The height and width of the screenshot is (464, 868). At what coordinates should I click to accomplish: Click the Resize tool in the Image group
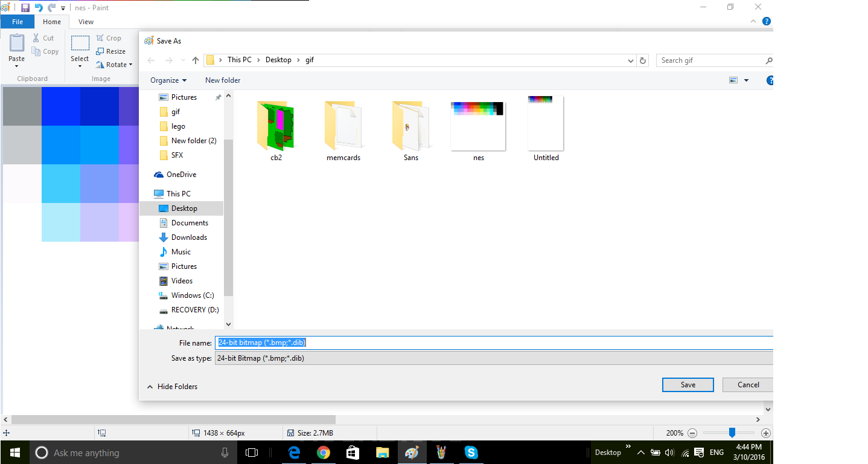tap(110, 51)
